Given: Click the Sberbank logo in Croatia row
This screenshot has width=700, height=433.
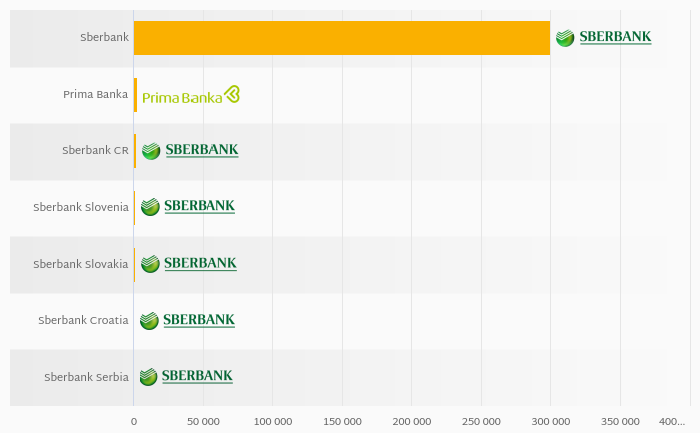Looking at the screenshot, I should pos(187,320).
